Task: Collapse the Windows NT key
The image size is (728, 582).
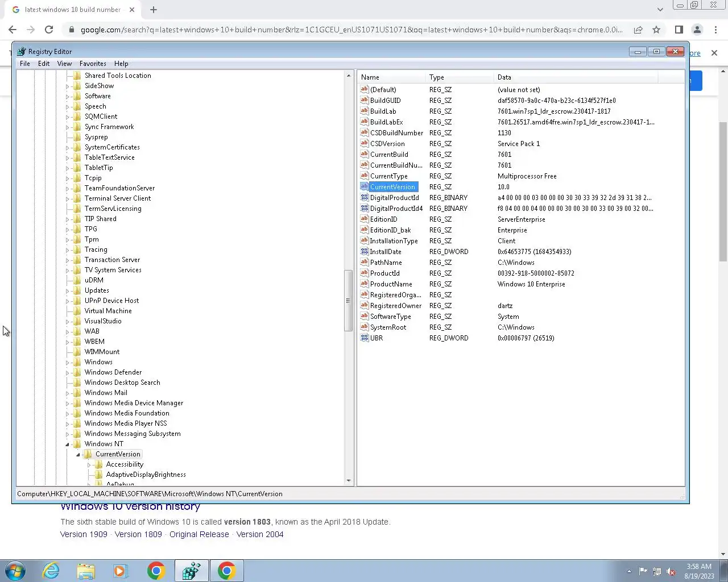Action: (x=67, y=444)
